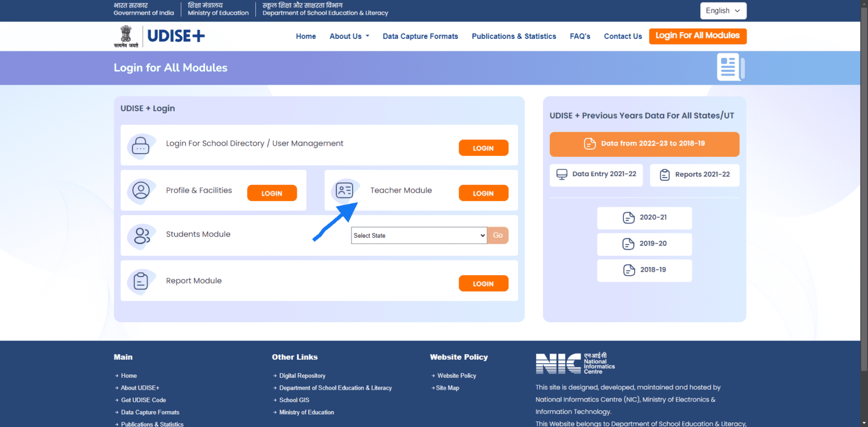Viewport: 868px width, 427px height.
Task: Switch to Publications & Statistics page
Action: pyautogui.click(x=514, y=36)
